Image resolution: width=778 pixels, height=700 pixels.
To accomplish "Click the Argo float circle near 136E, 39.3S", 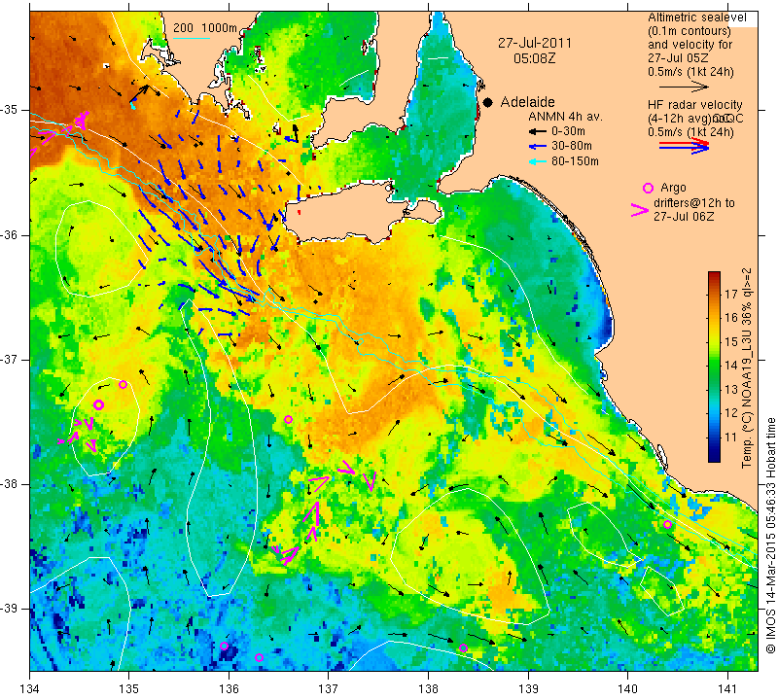I will point(224,646).
